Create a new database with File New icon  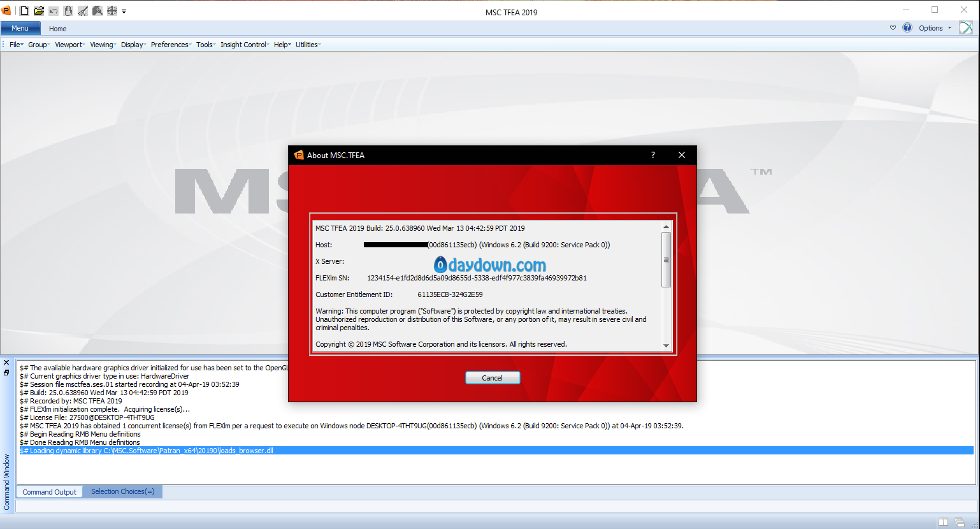(x=24, y=11)
